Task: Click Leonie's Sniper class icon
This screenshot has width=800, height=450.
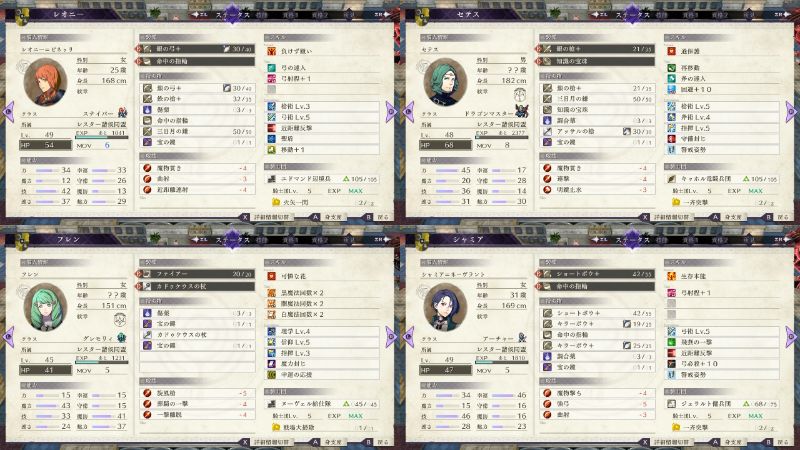Action: [122, 112]
